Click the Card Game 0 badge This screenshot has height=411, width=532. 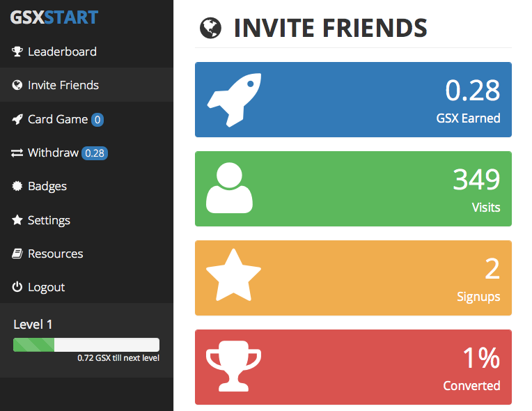[97, 119]
